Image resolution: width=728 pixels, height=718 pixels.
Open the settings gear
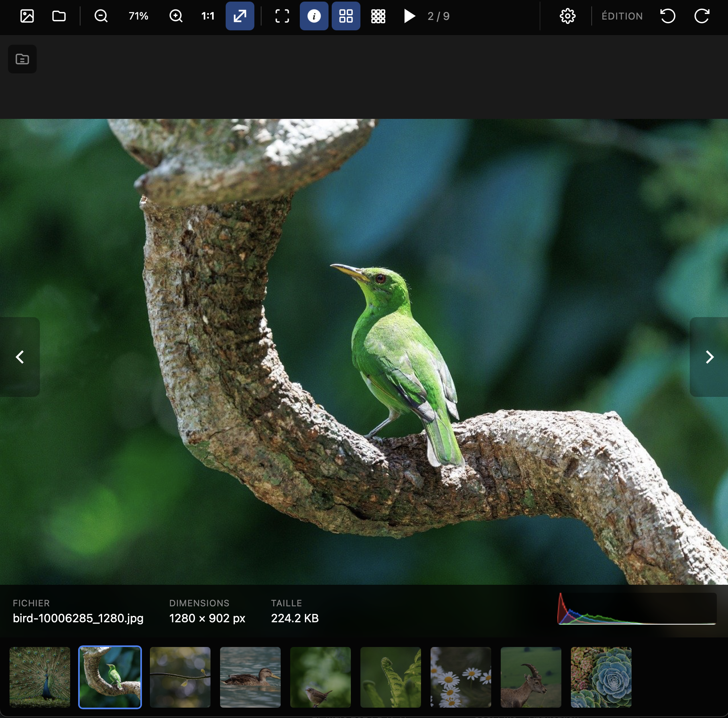[x=567, y=16]
